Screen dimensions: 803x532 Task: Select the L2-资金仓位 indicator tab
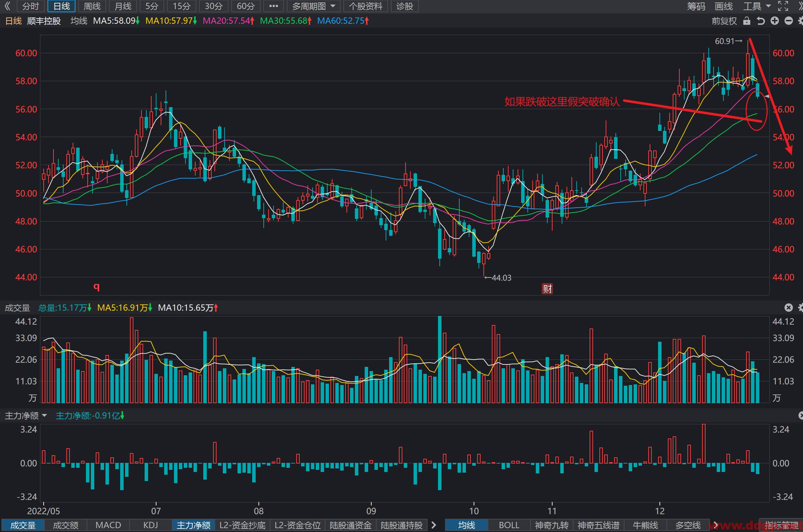point(298,525)
